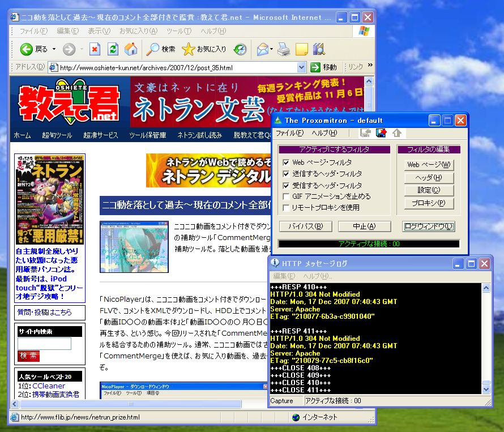
Task: Click the "+++CLOSE 408+++" log line
Action: 301,367
